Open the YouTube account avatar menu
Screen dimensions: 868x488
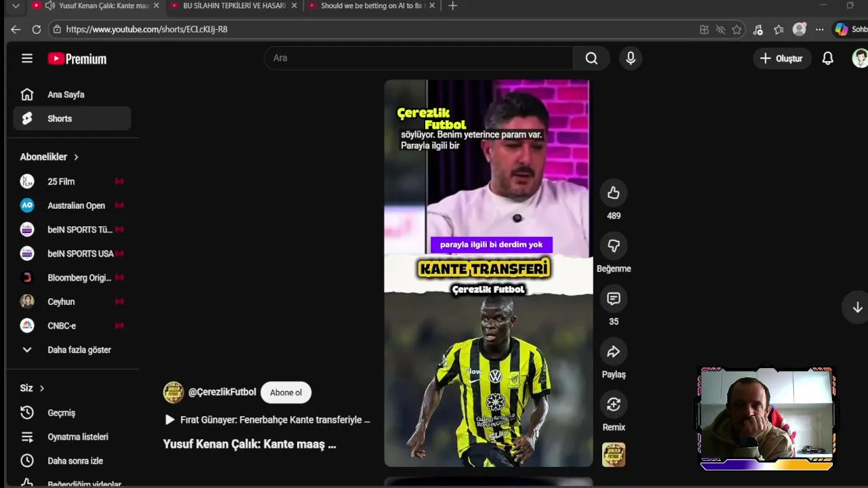(x=860, y=58)
